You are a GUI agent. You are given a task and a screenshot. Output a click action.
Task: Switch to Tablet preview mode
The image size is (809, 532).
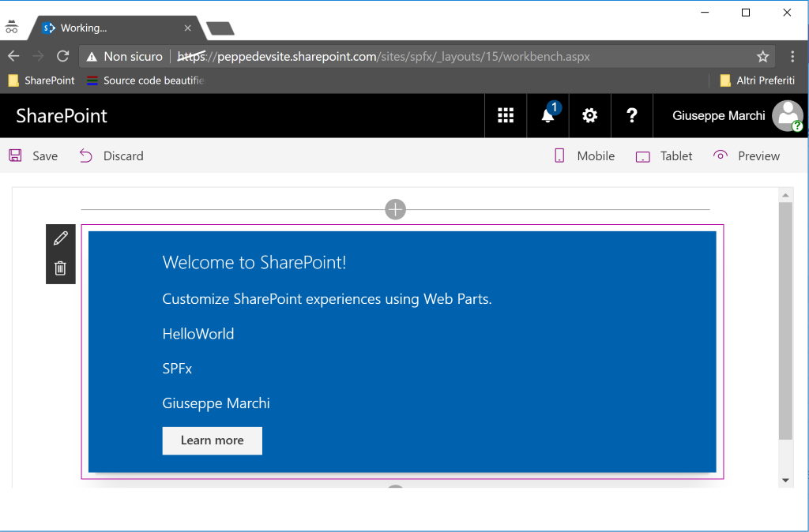[664, 155]
